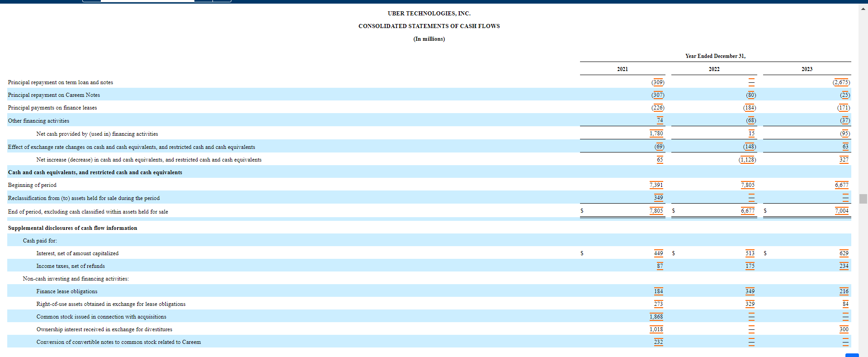
Task: Click the 2021 column header
Action: [623, 69]
